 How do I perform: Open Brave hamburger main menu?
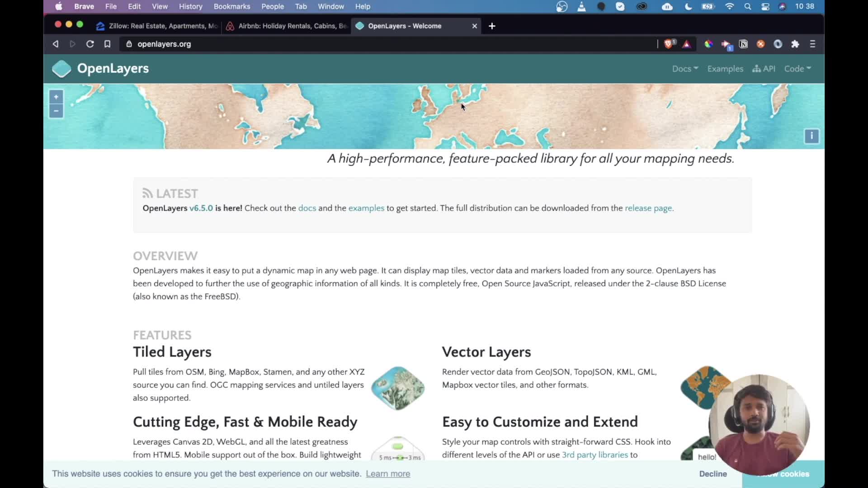click(x=812, y=44)
